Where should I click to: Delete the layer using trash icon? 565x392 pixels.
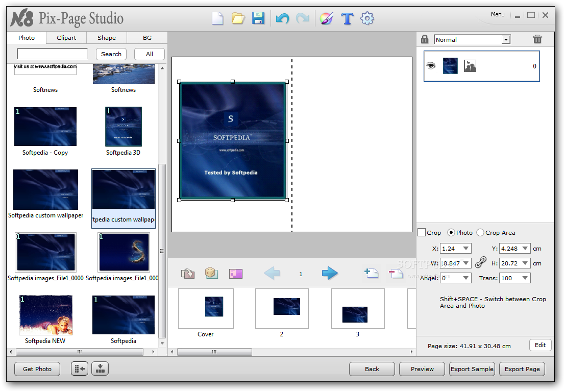[x=537, y=39]
